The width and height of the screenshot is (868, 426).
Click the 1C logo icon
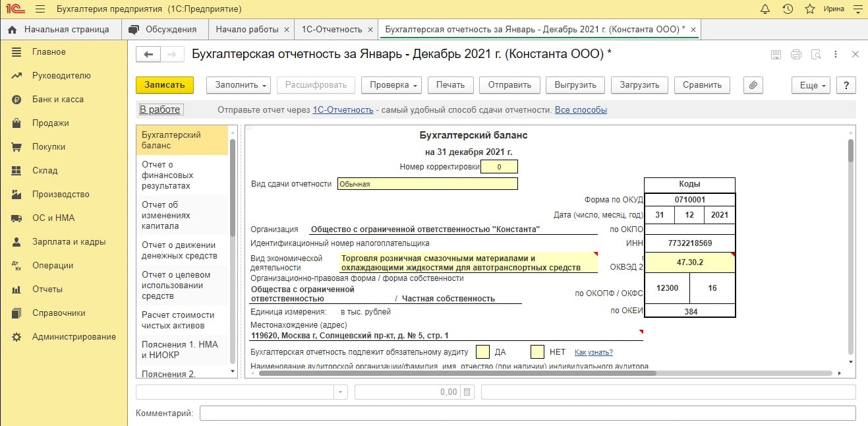(x=14, y=9)
